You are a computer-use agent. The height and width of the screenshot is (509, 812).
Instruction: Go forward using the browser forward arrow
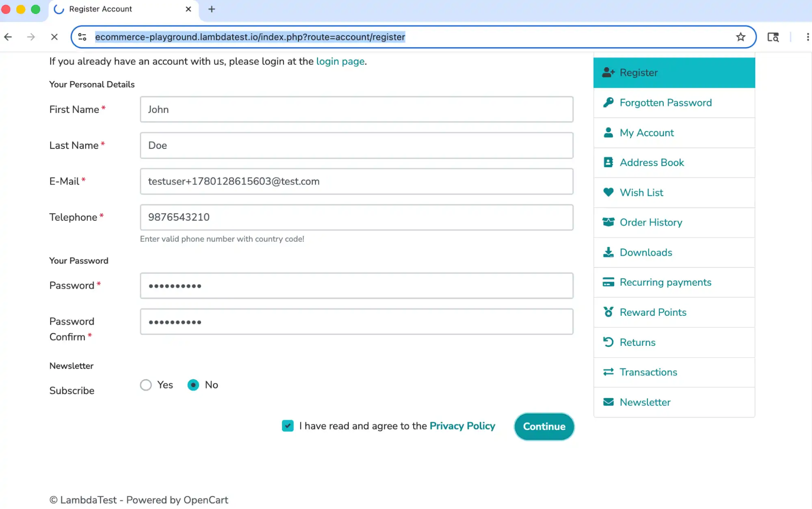pyautogui.click(x=31, y=37)
